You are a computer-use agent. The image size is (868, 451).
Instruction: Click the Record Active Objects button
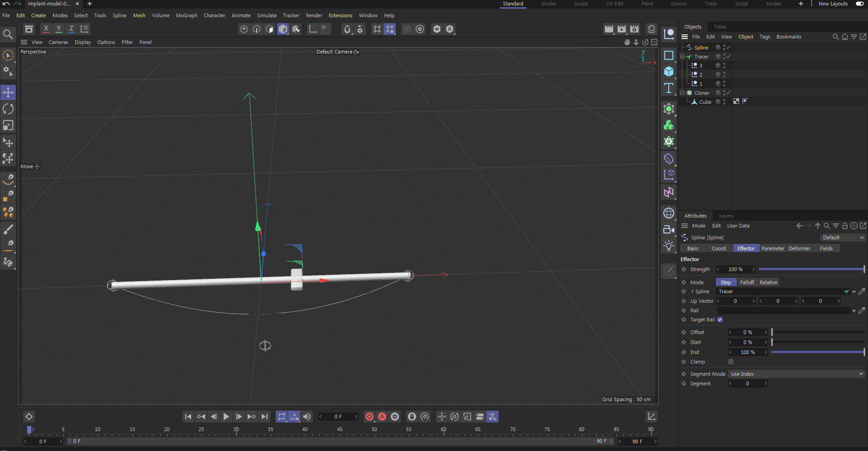369,417
